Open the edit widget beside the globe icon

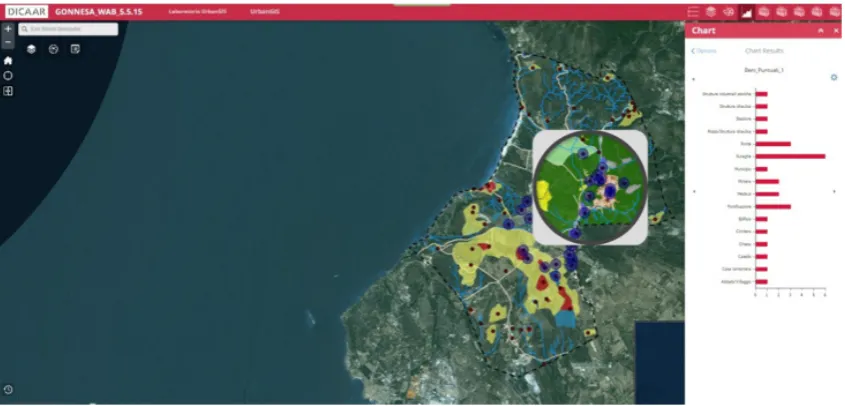click(x=75, y=49)
